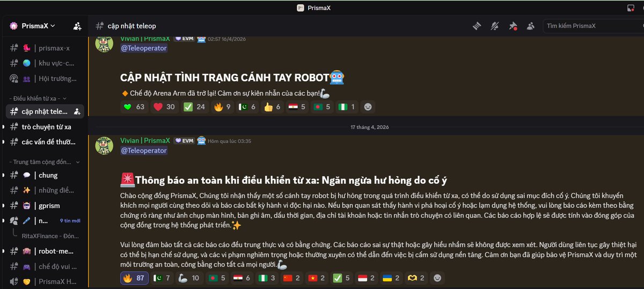Open the prismax-x channel
Viewport: 644px width, 289px height.
(45, 48)
